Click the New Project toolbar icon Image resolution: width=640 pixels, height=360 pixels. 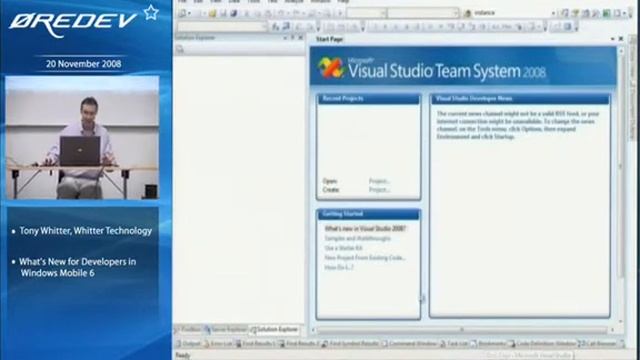click(182, 13)
